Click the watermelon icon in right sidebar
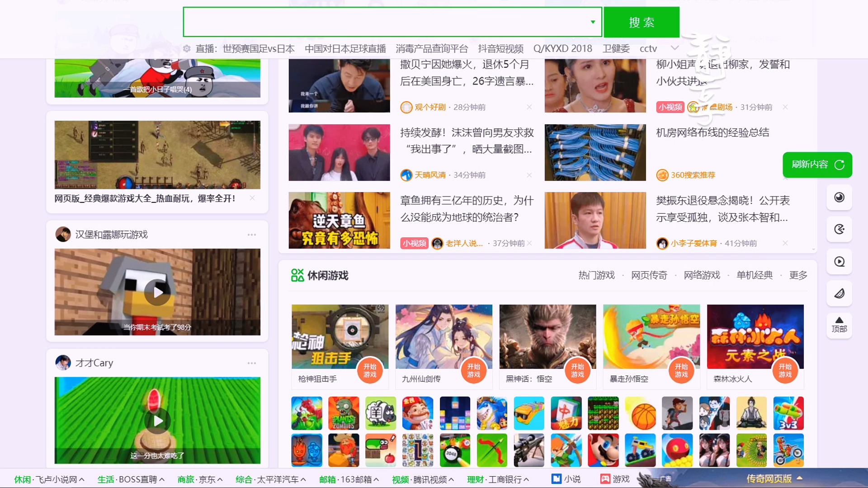The width and height of the screenshot is (868, 488). [839, 293]
